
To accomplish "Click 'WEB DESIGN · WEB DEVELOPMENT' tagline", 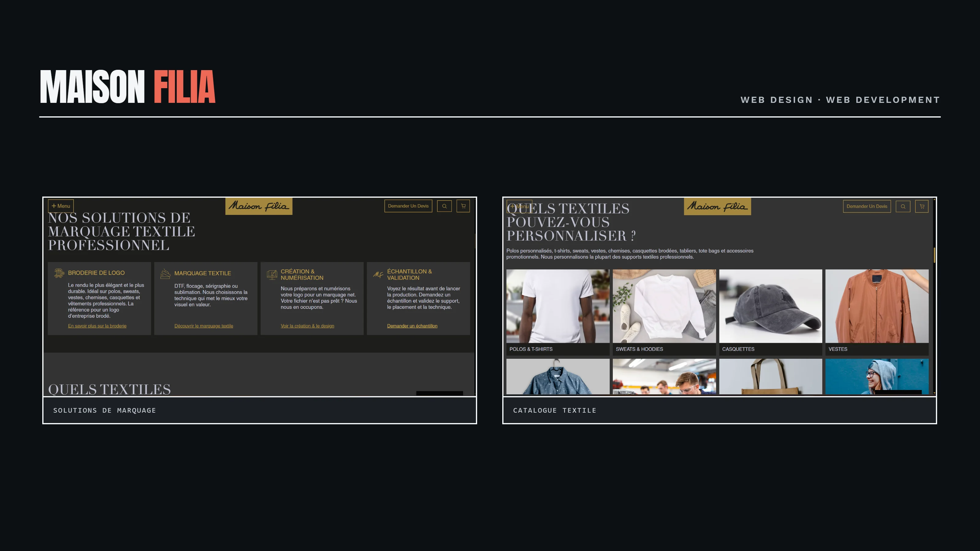I will 840,100.
